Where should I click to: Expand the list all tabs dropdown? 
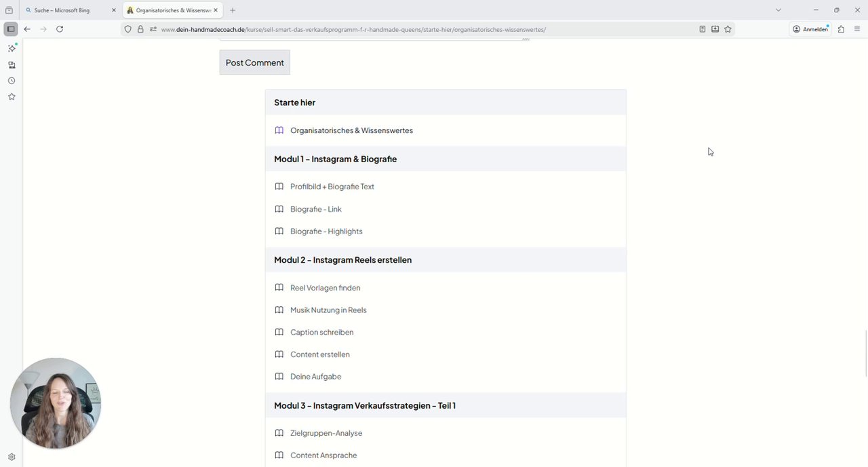[x=778, y=10]
